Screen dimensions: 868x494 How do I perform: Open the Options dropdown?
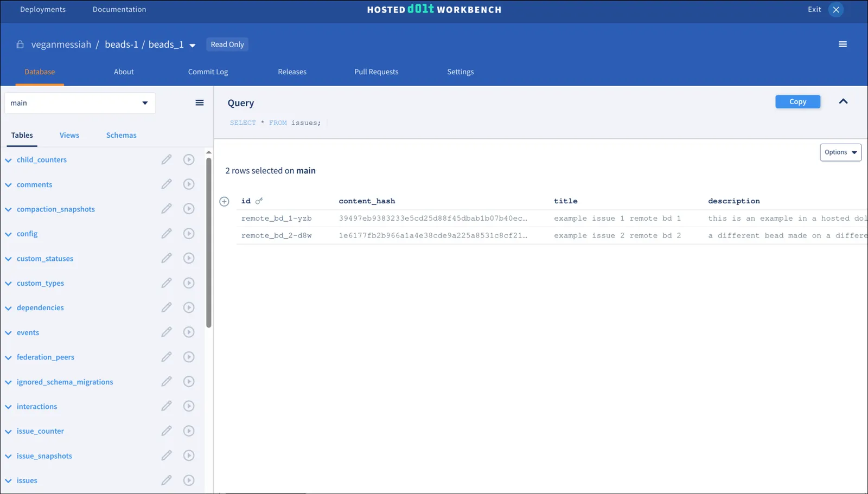point(840,152)
